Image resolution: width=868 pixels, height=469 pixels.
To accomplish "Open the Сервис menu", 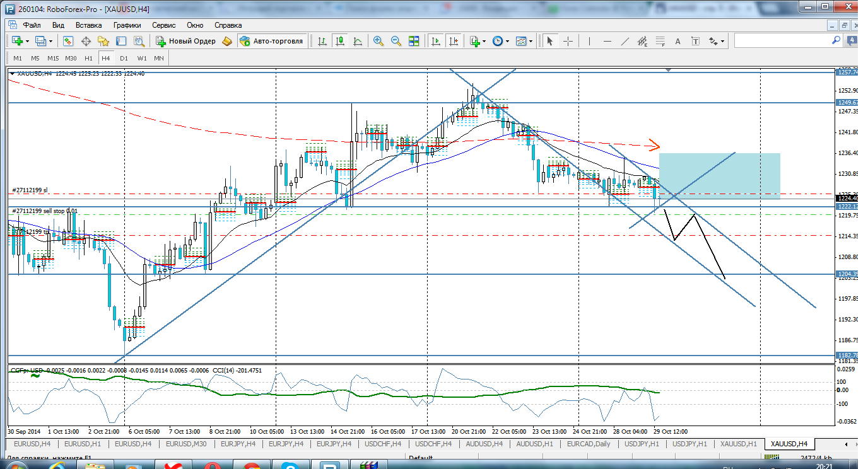I will click(x=164, y=25).
